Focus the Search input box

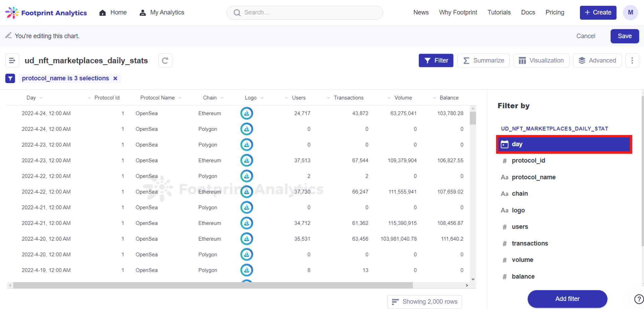pos(305,12)
